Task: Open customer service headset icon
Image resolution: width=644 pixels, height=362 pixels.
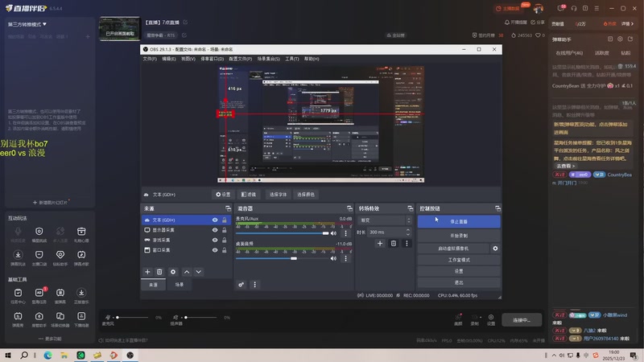Action: pyautogui.click(x=574, y=8)
